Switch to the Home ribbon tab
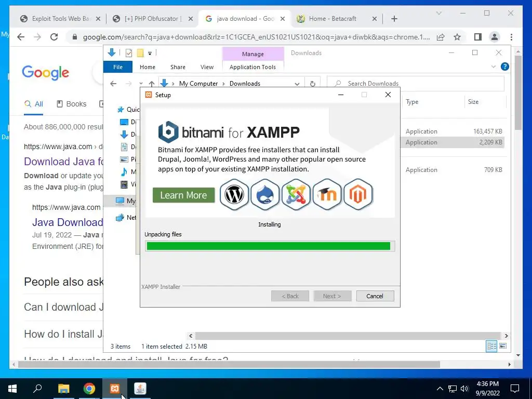Screen dimensions: 532x399 (x=147, y=67)
